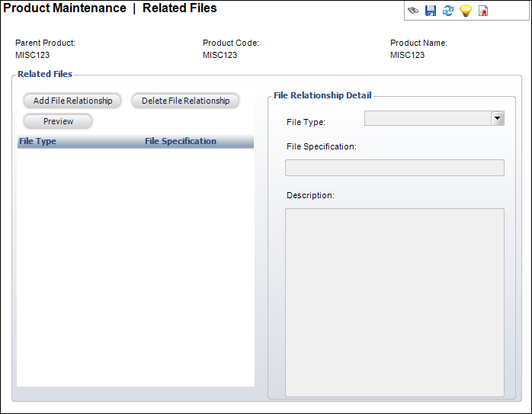Click the File Specification: label
This screenshot has width=532, height=414.
322,146
